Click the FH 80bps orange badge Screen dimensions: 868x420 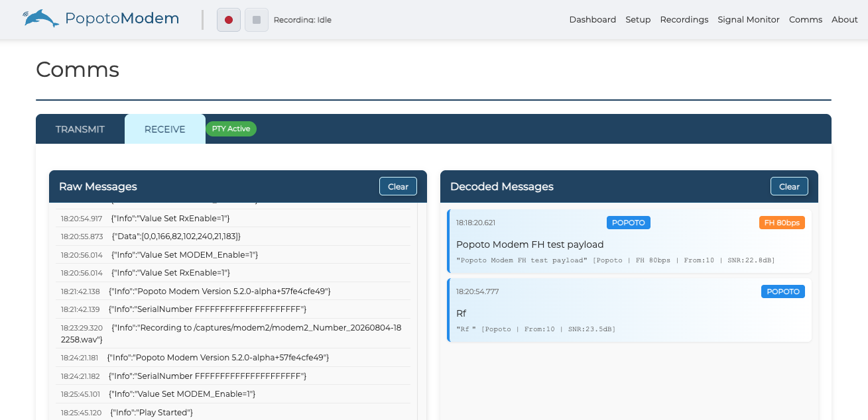click(782, 223)
